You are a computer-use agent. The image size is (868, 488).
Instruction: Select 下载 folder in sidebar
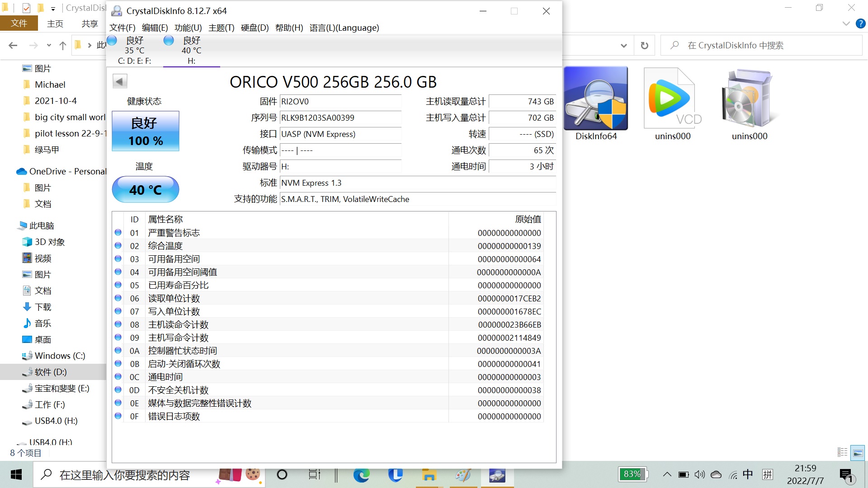[x=42, y=307]
